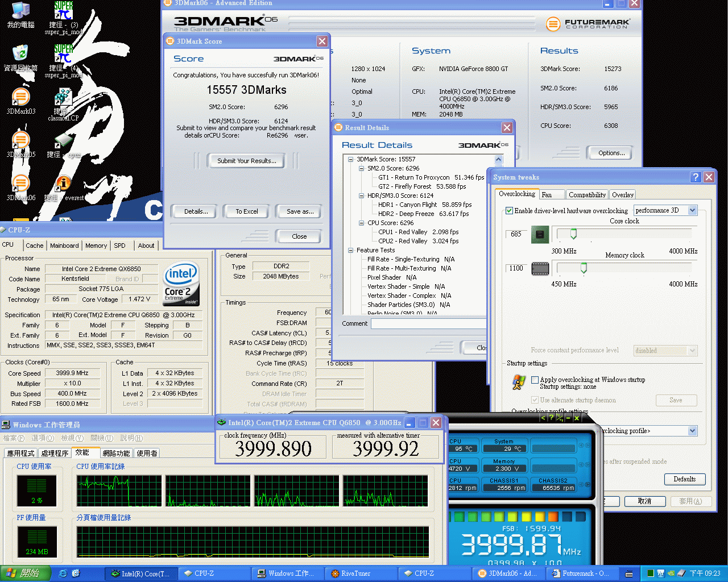Click the PC Probe help question-mark icon
Image resolution: width=728 pixels, height=582 pixels.
[551, 418]
